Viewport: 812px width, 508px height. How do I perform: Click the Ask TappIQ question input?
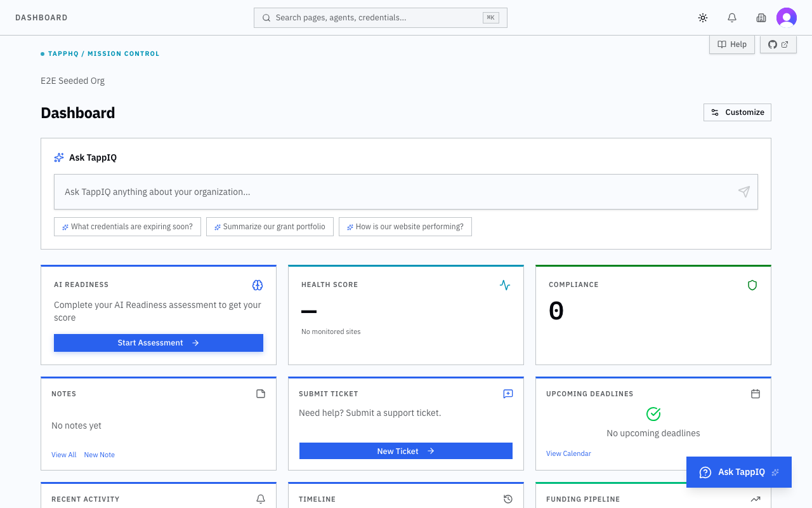point(406,192)
